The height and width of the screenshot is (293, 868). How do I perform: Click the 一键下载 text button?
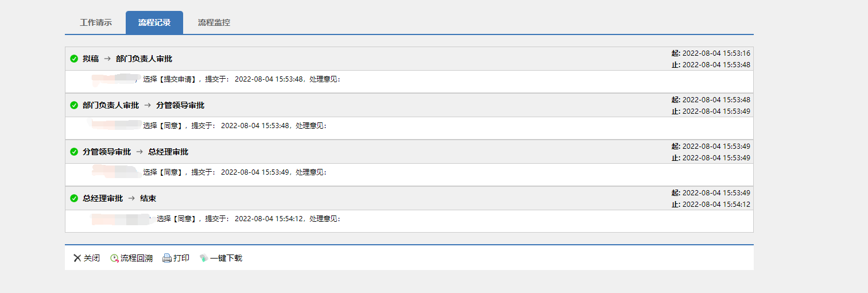tap(226, 259)
